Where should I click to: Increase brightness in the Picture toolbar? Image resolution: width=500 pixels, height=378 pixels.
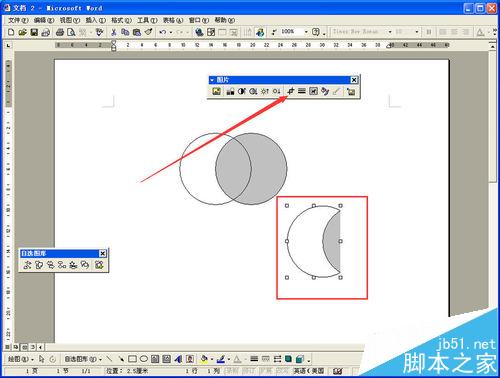click(x=265, y=91)
